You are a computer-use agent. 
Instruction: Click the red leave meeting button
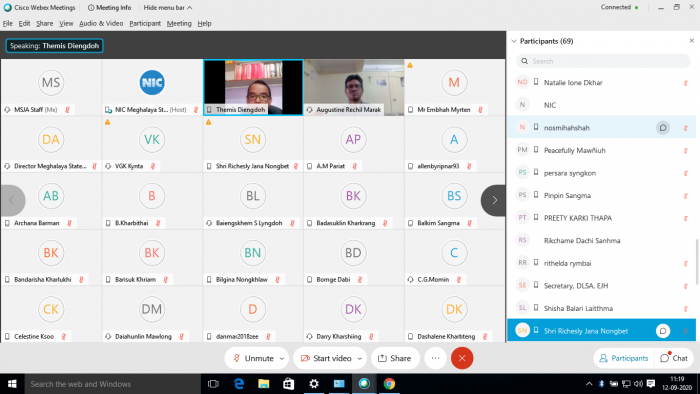tap(462, 358)
